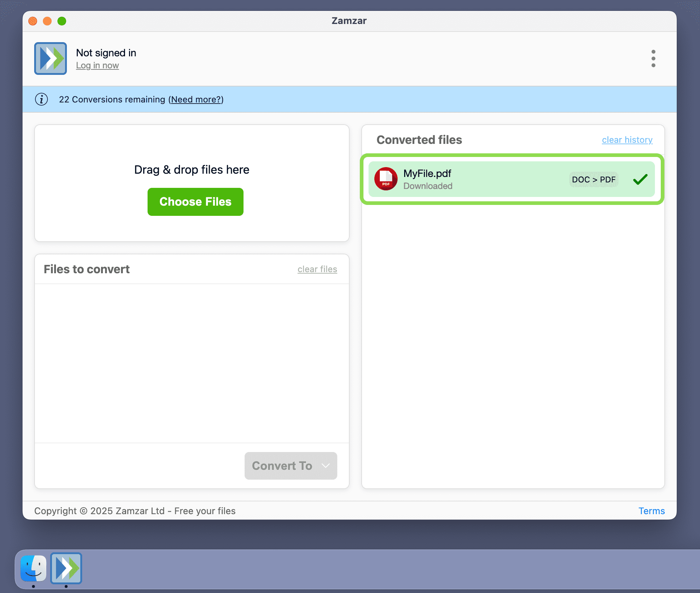700x593 pixels.
Task: Open Zamzar from the dock
Action: 66,568
